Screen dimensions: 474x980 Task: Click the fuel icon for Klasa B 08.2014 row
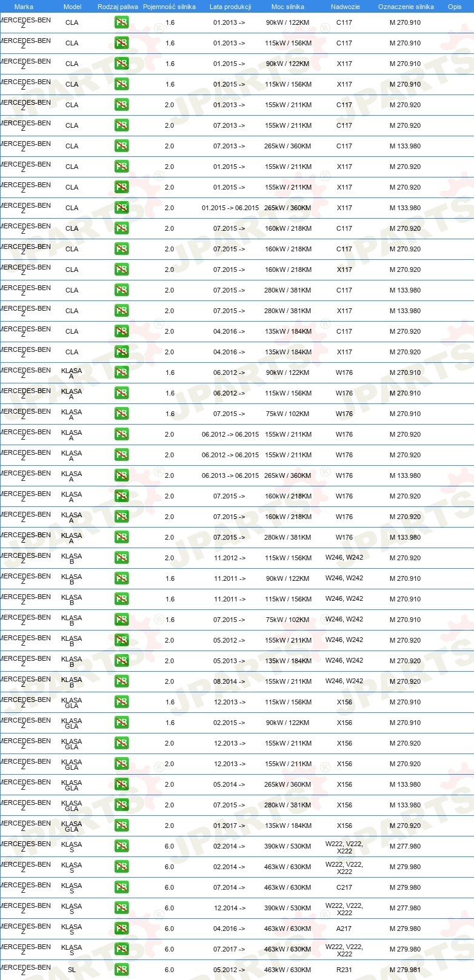point(121,681)
